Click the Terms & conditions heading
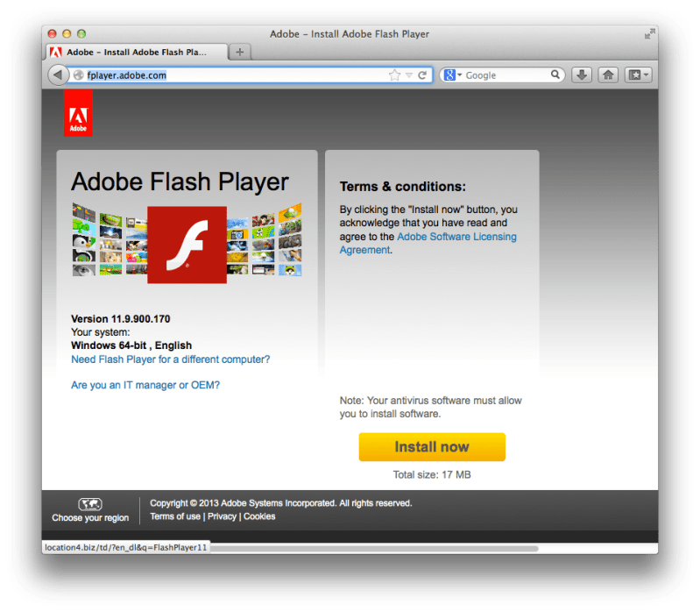This screenshot has width=700, height=612. (x=403, y=186)
